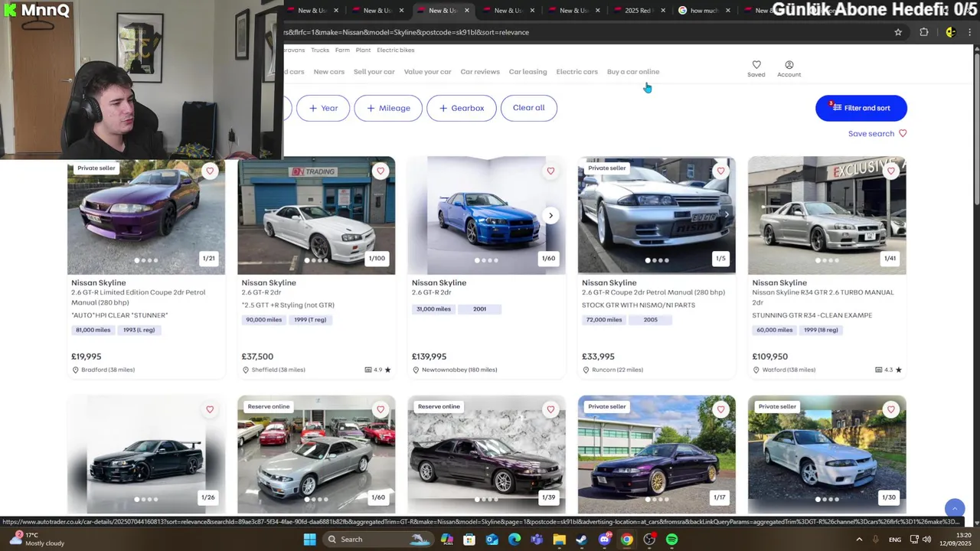This screenshot has width=980, height=551.
Task: Open Steam from taskbar
Action: coord(582,540)
